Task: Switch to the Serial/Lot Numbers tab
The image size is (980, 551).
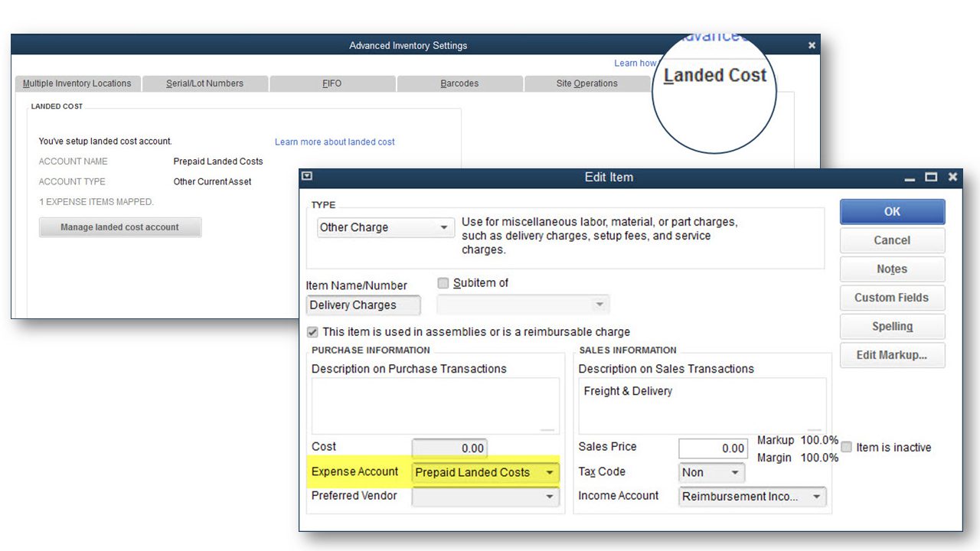Action: 204,83
